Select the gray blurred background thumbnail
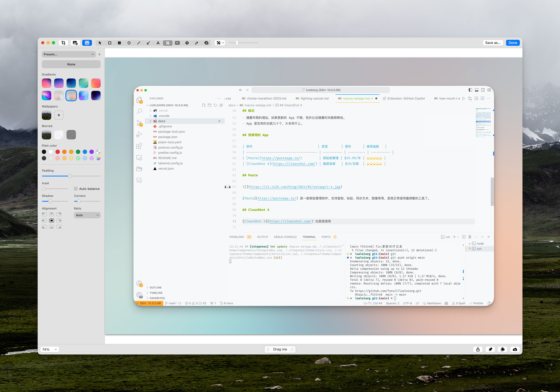Screen dimensions: 560x392 (x=71, y=135)
